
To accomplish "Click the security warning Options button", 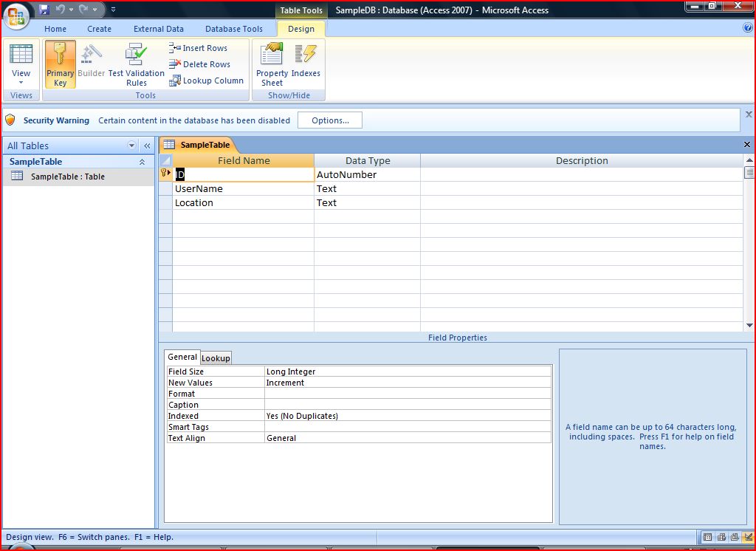I will pos(330,120).
